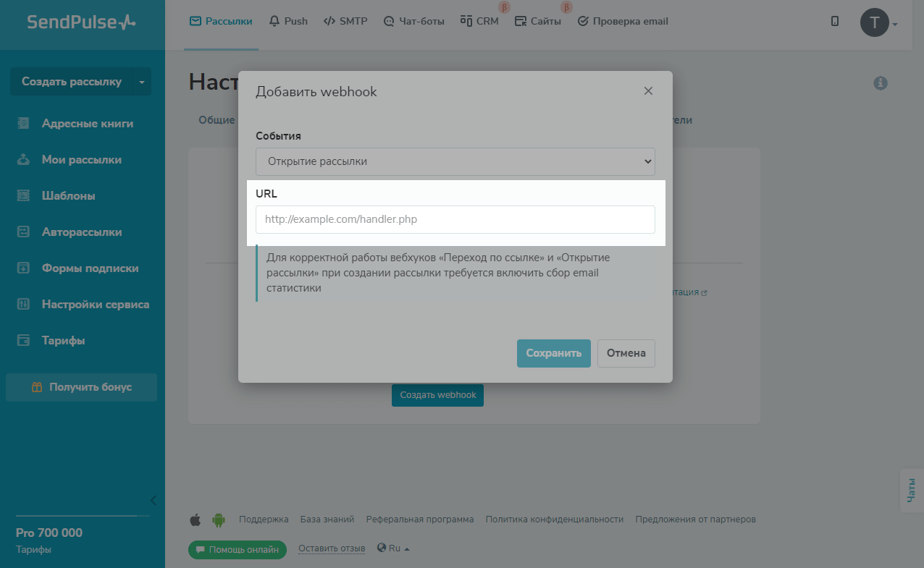The width and height of the screenshot is (924, 568).
Task: Open Проверка email in top navigation
Action: pyautogui.click(x=623, y=22)
